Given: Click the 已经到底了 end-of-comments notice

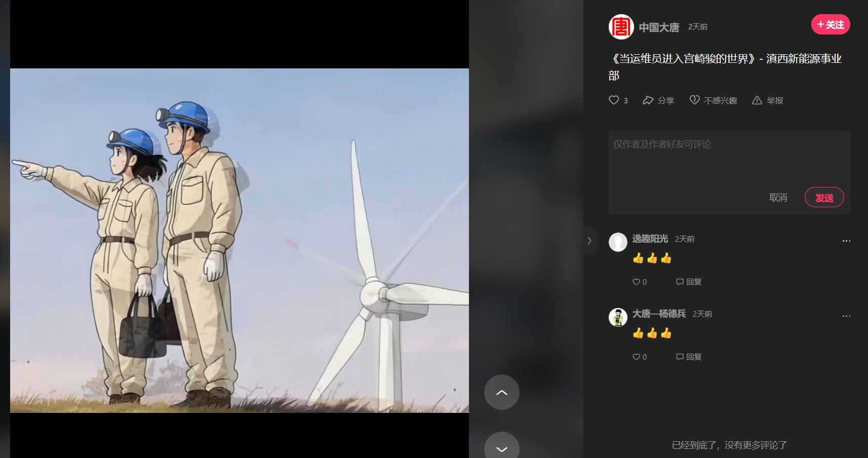Looking at the screenshot, I should [729, 445].
